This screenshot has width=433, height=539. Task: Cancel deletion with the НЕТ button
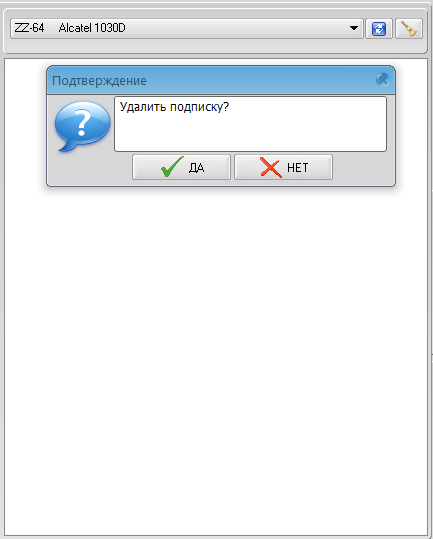tap(284, 167)
